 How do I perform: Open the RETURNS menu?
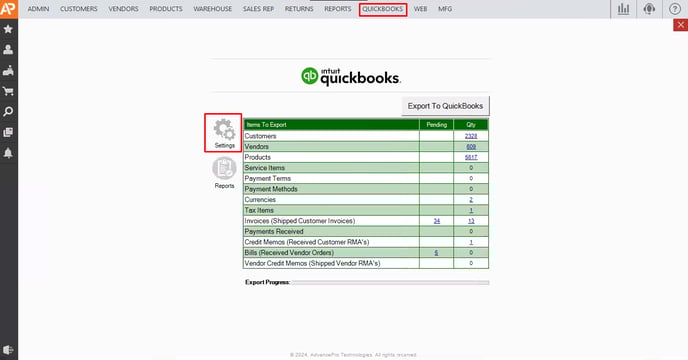[x=299, y=9]
